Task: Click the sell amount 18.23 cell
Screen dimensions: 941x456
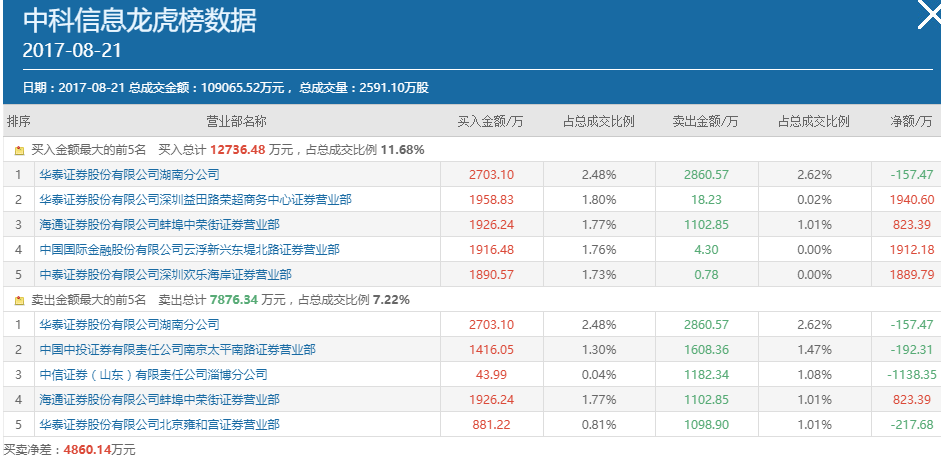Action: (706, 200)
